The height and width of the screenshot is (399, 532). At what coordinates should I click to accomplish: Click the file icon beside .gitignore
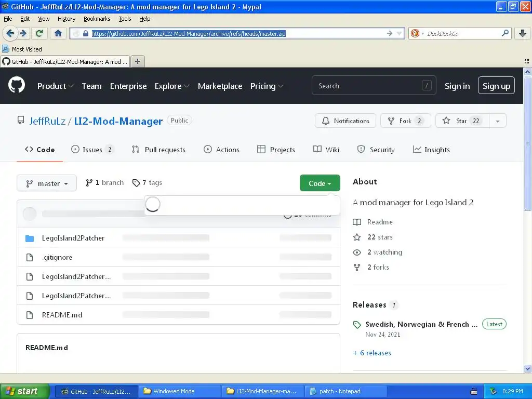coord(30,258)
